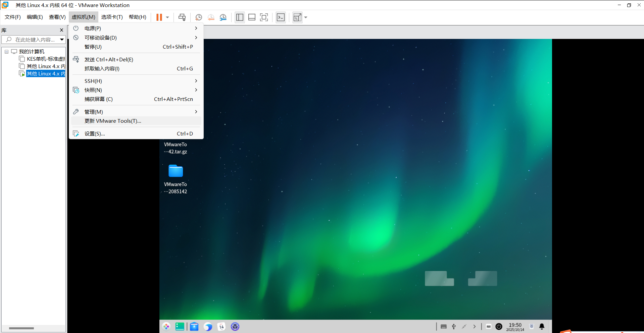Image resolution: width=644 pixels, height=333 pixels.
Task: Click the stretch guest display icon
Action: click(297, 17)
